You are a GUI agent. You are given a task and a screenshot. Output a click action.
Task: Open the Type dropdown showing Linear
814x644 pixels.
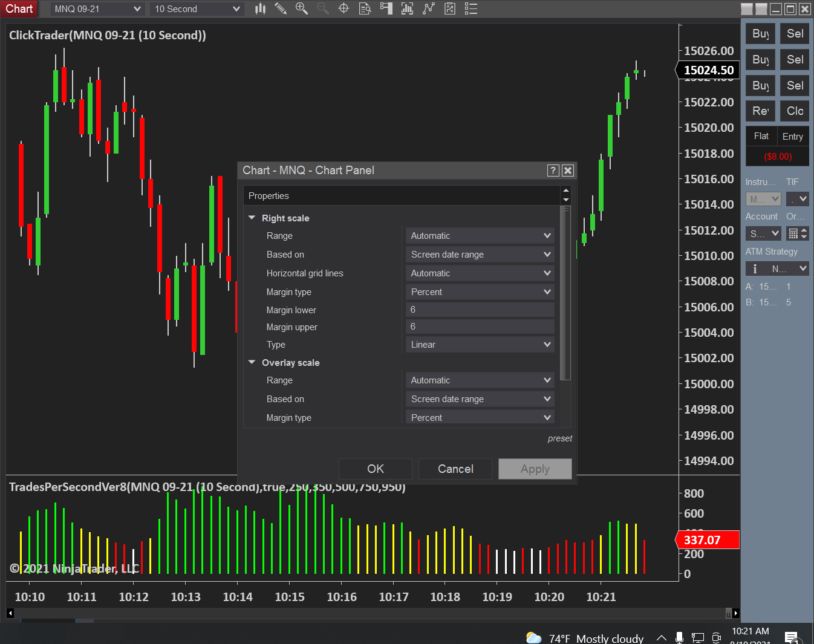pos(480,345)
